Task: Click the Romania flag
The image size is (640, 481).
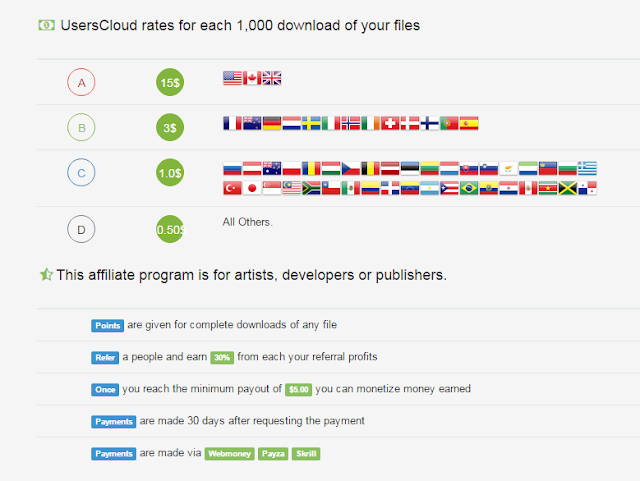Action: click(311, 168)
